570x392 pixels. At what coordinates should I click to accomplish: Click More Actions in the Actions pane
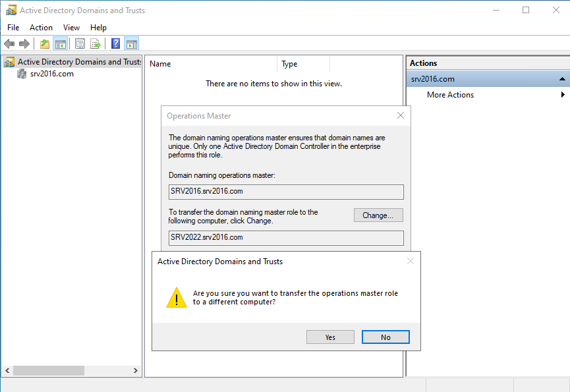451,95
